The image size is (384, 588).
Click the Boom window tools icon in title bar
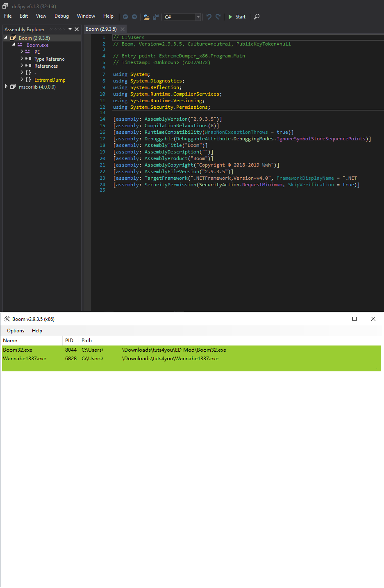point(7,319)
